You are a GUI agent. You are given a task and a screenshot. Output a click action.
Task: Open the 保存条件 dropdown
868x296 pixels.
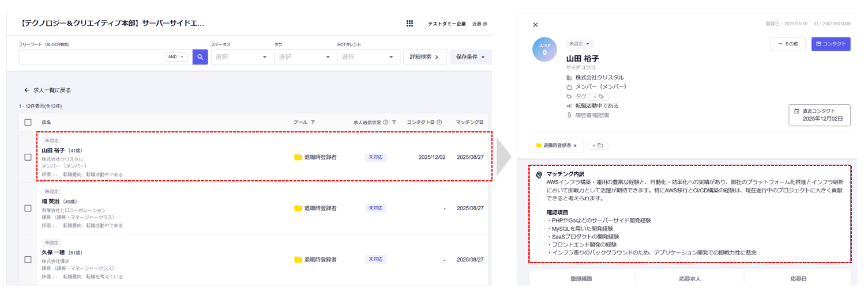click(470, 57)
